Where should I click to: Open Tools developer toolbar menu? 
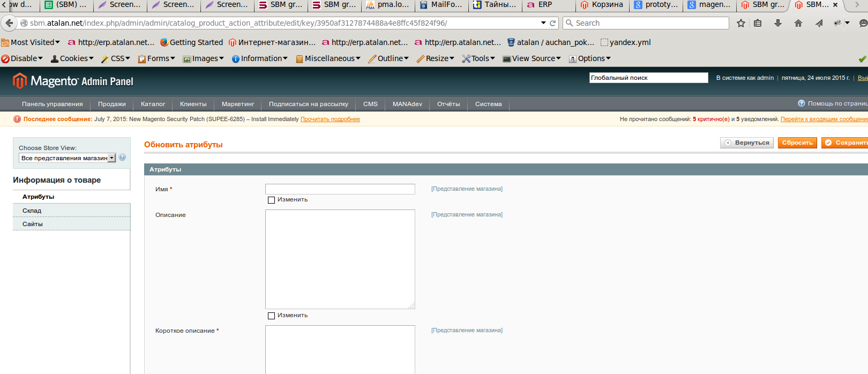478,58
